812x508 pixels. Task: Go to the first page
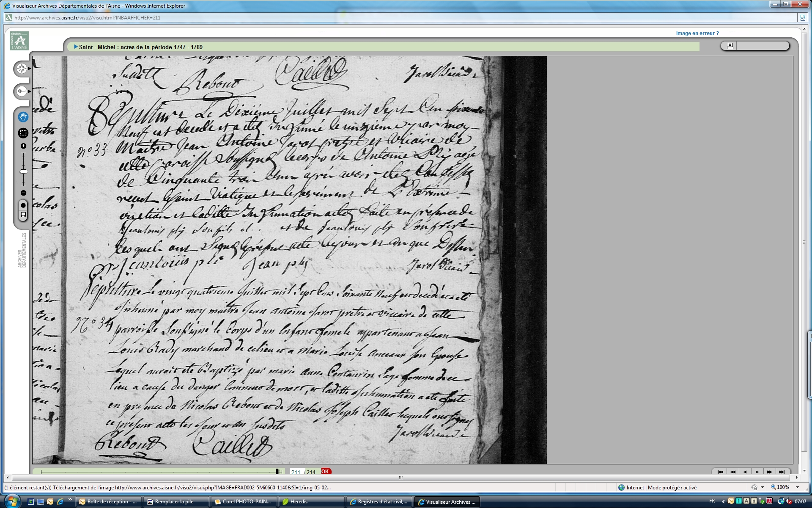point(720,472)
